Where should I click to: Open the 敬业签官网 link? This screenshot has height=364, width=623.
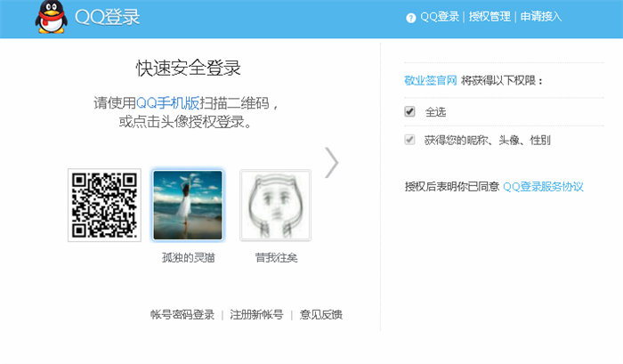(x=431, y=80)
